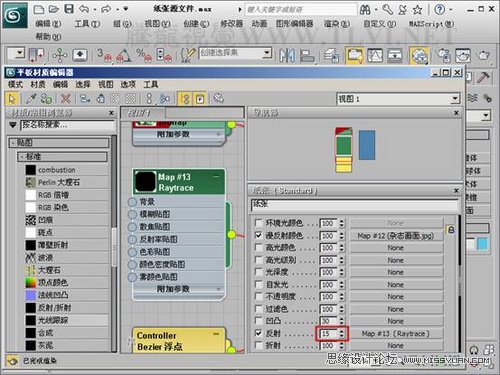Uncheck 漫反射颜色 map checkbox
500x375 pixels.
click(x=258, y=235)
